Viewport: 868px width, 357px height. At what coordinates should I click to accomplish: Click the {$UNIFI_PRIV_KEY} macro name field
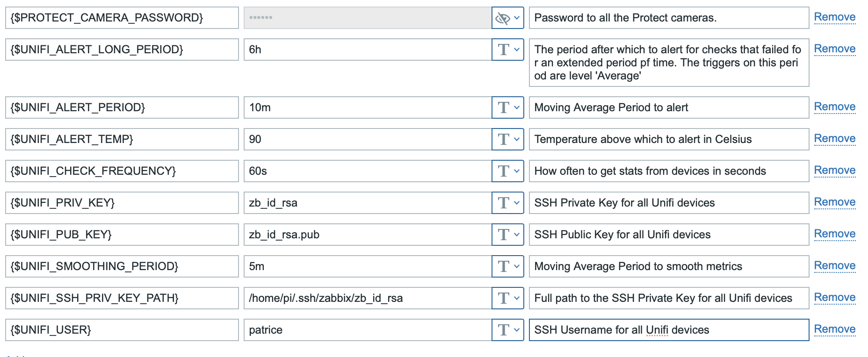[122, 203]
